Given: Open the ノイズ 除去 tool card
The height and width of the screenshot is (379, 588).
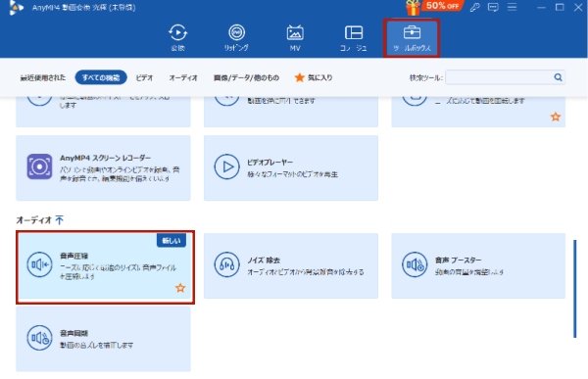Looking at the screenshot, I should 291,265.
